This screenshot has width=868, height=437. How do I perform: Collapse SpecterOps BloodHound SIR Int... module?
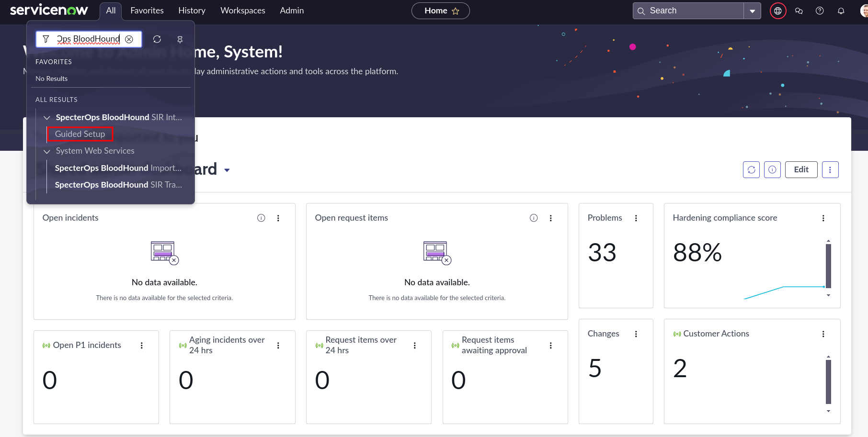pos(47,117)
